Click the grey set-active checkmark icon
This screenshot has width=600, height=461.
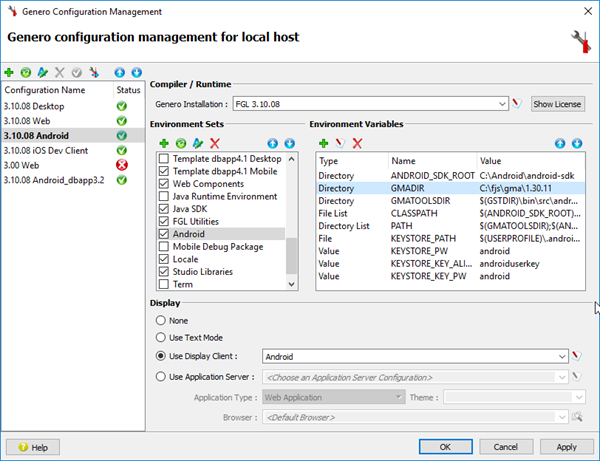pyautogui.click(x=77, y=72)
